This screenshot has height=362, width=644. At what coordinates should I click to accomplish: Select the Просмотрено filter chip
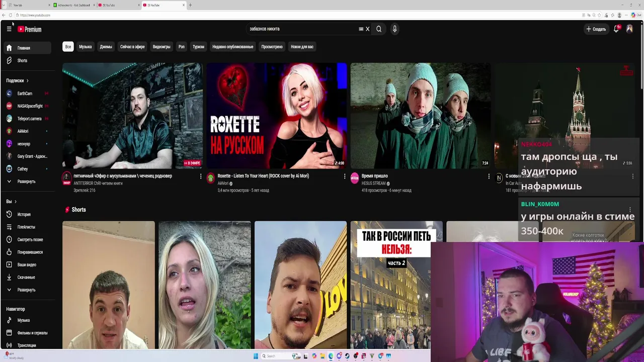[272, 47]
